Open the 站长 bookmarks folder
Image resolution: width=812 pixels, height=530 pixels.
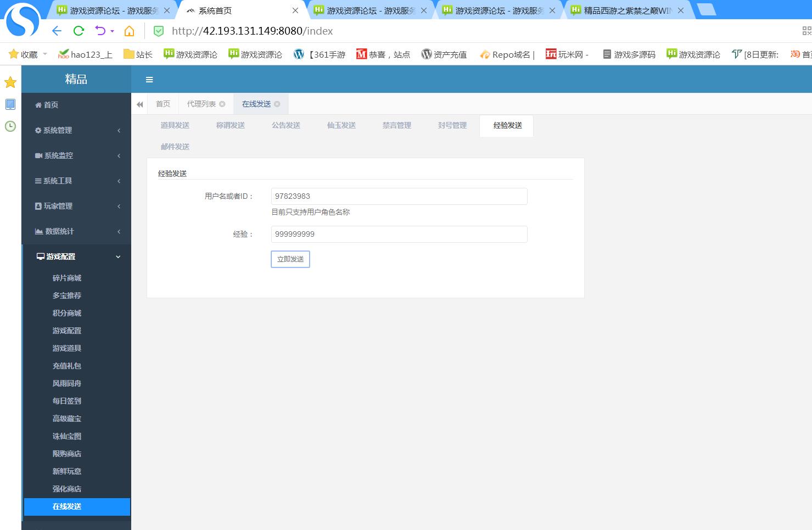tap(138, 54)
